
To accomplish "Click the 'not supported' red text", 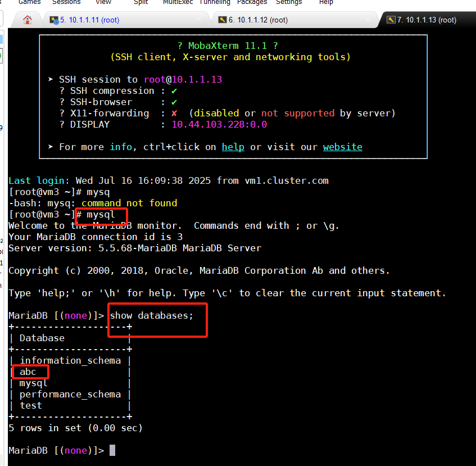I will pos(298,114).
